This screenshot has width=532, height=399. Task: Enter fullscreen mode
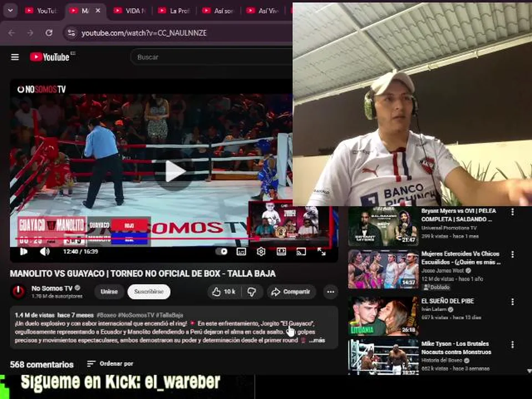tap(321, 252)
